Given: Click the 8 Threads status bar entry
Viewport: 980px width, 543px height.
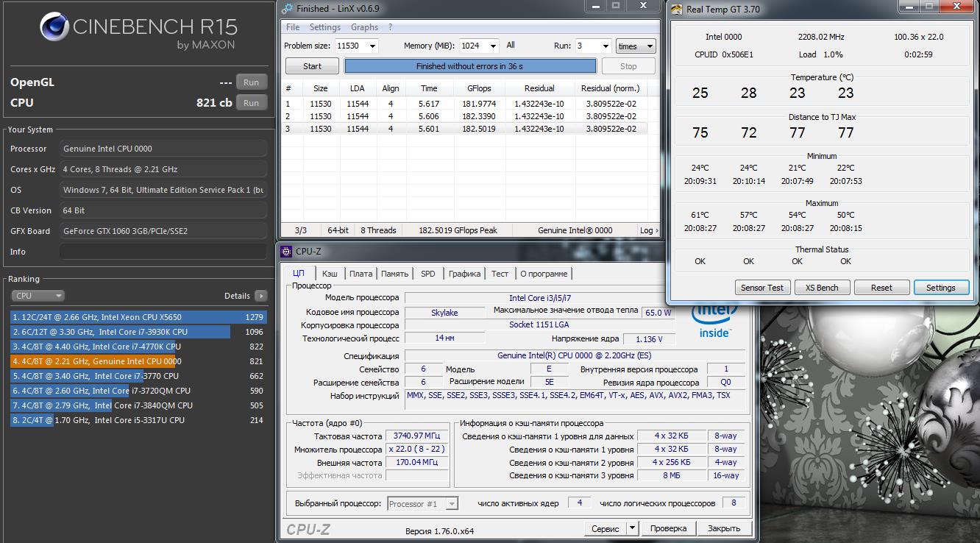Looking at the screenshot, I should (x=378, y=230).
